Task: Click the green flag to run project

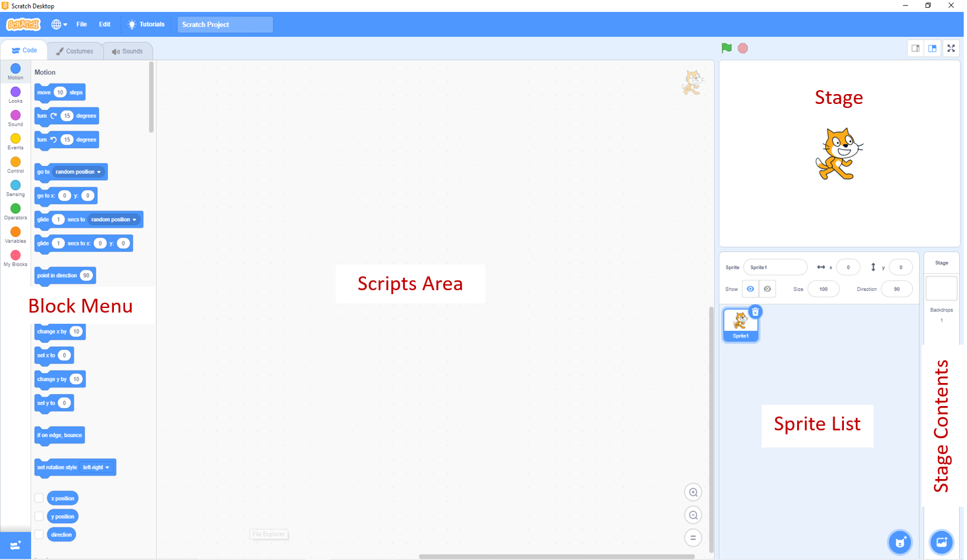Action: pos(726,48)
